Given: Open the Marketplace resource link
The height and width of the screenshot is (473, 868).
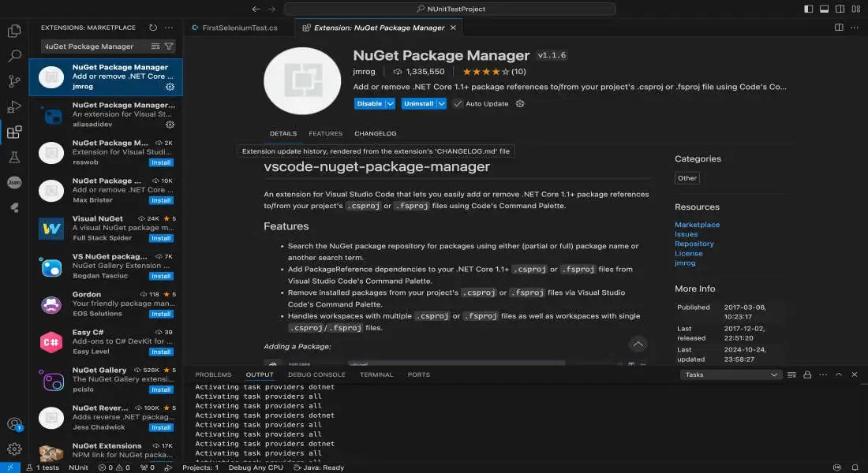Looking at the screenshot, I should point(697,225).
